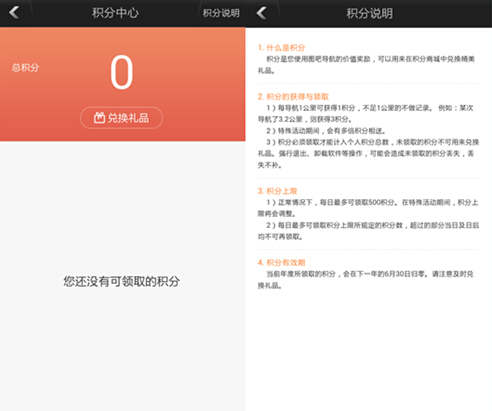Tap paragraph about 每导航1公里可获得1积分
This screenshot has width=492, height=411.
(x=366, y=114)
